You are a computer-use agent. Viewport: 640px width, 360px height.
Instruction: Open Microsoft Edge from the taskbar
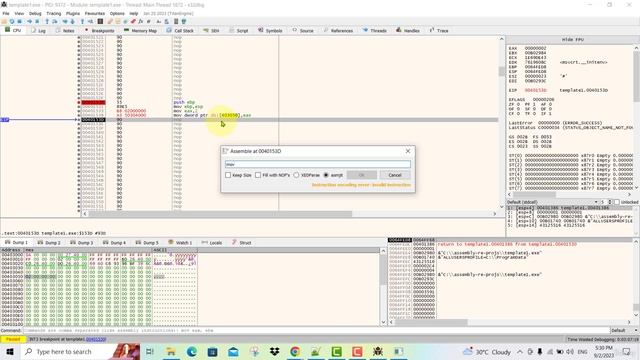pos(191,351)
